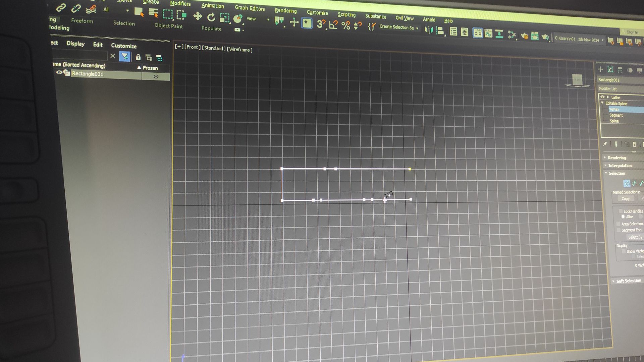Open the Modifiers menu

(180, 3)
